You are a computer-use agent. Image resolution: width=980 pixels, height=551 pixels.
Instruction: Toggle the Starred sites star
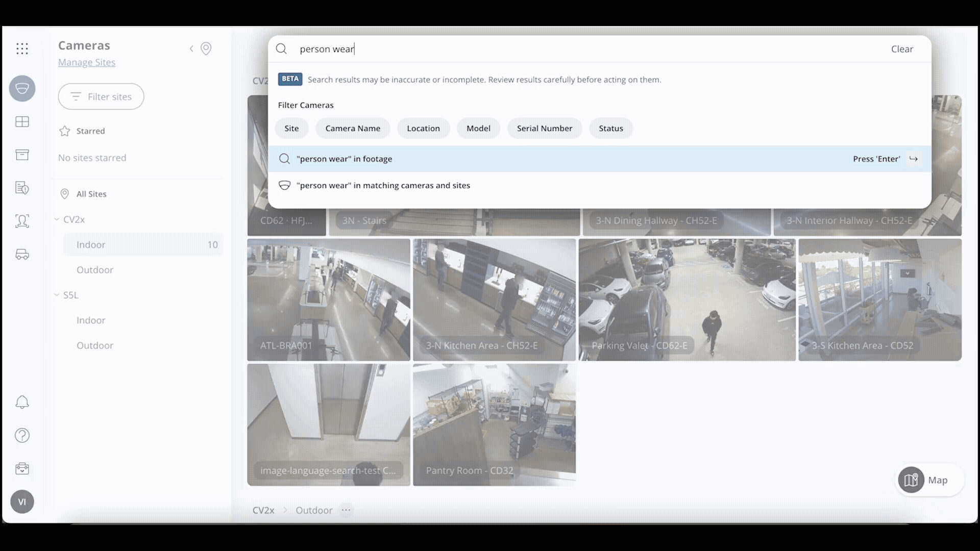tap(64, 131)
